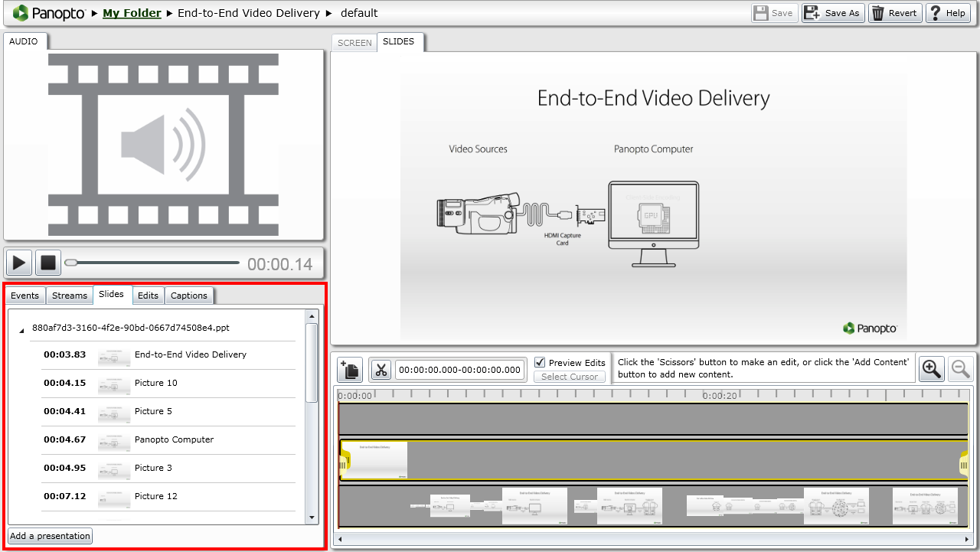Click the playback seek slider track

tap(152, 263)
